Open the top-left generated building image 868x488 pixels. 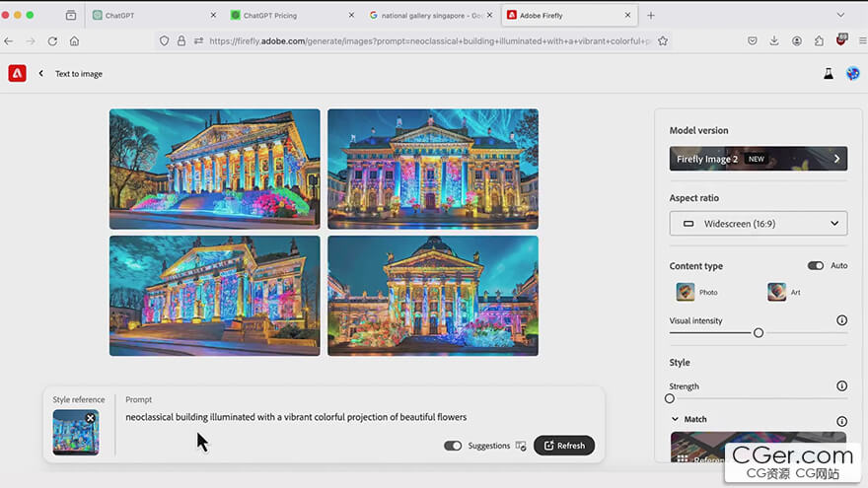point(214,169)
